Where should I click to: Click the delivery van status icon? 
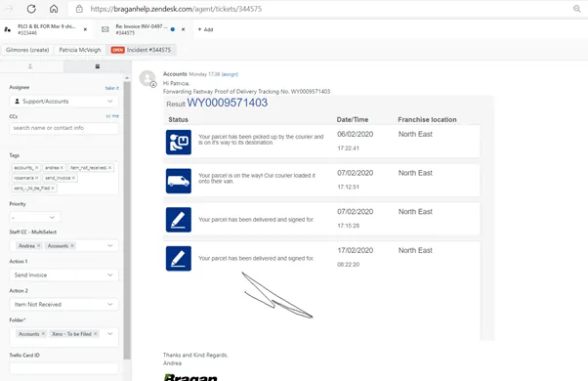coord(179,181)
